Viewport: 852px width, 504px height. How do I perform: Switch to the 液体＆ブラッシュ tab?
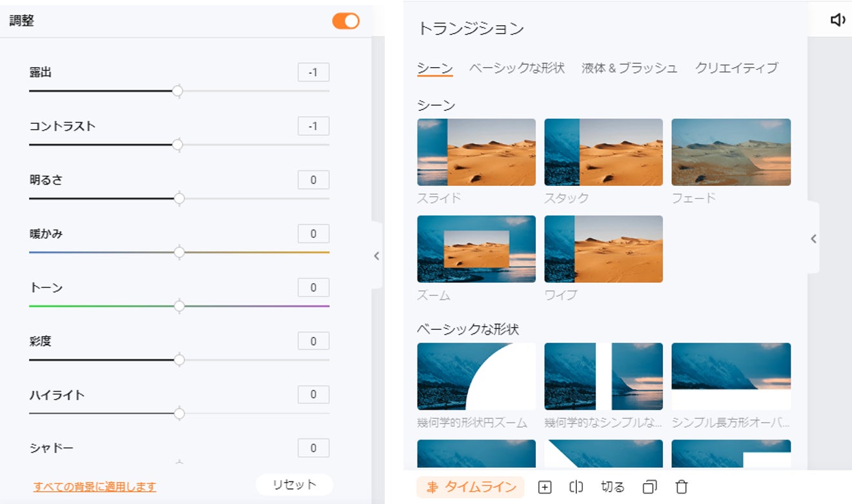click(x=629, y=68)
